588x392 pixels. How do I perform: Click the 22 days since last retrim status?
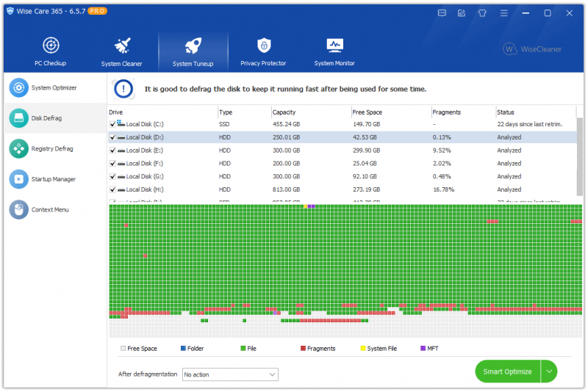click(529, 124)
